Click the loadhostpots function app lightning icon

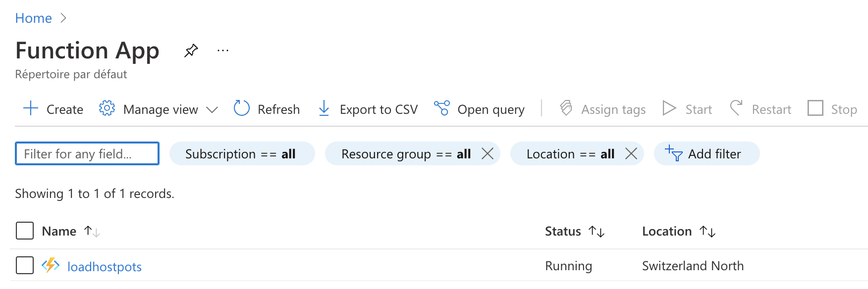coord(51,266)
